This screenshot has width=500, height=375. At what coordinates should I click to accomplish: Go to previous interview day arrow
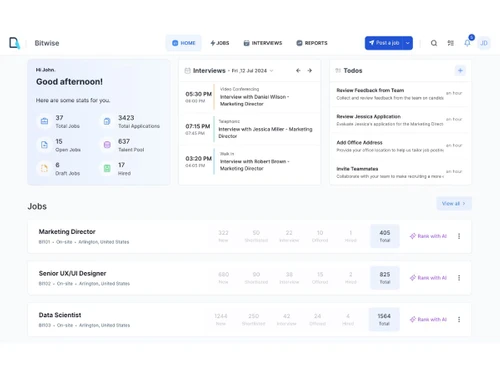(298, 70)
